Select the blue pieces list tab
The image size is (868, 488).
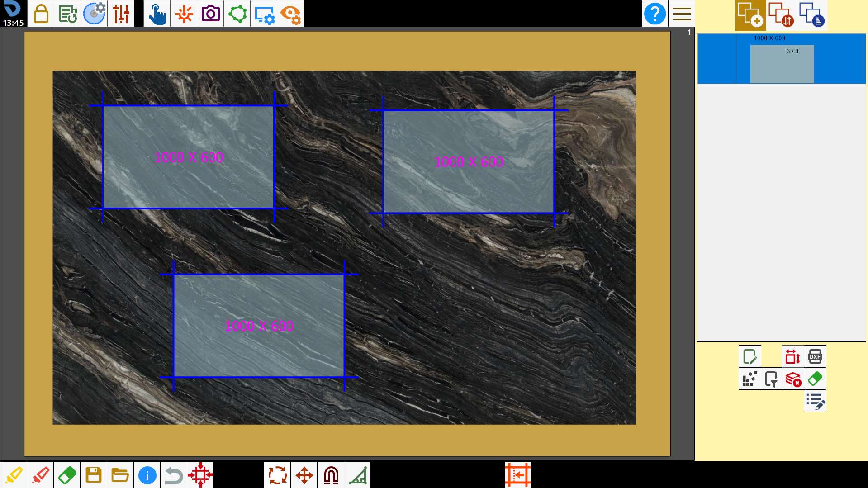pyautogui.click(x=812, y=15)
